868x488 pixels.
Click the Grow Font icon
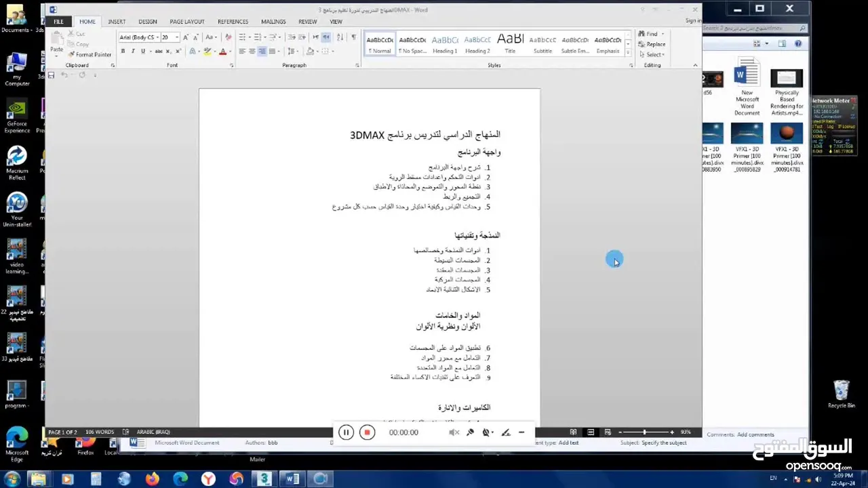pyautogui.click(x=186, y=37)
